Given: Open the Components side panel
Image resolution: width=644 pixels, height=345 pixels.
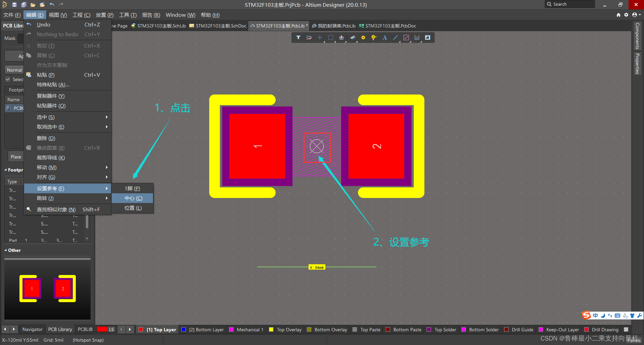Looking at the screenshot, I should (x=637, y=36).
